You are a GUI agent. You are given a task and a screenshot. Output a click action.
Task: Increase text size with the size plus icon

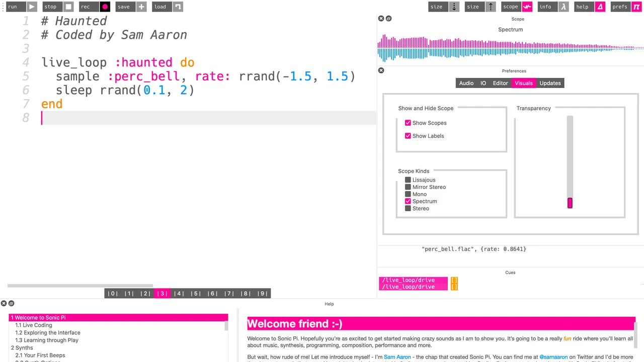coord(491,7)
